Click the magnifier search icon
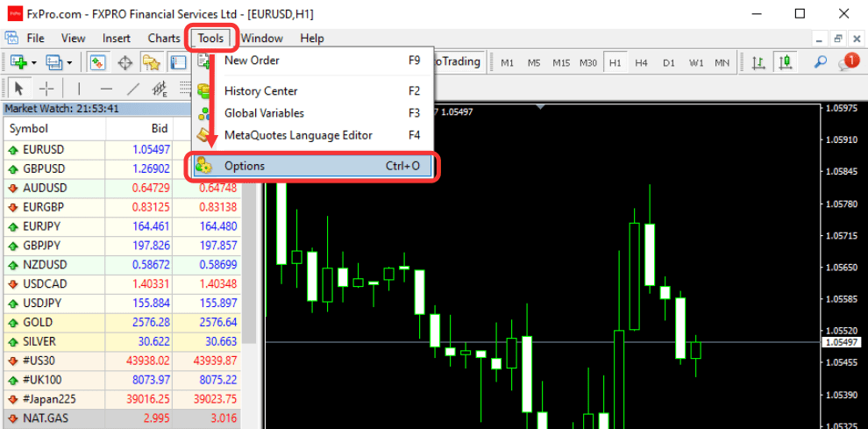Screen dimensions: 868x429 (x=820, y=62)
